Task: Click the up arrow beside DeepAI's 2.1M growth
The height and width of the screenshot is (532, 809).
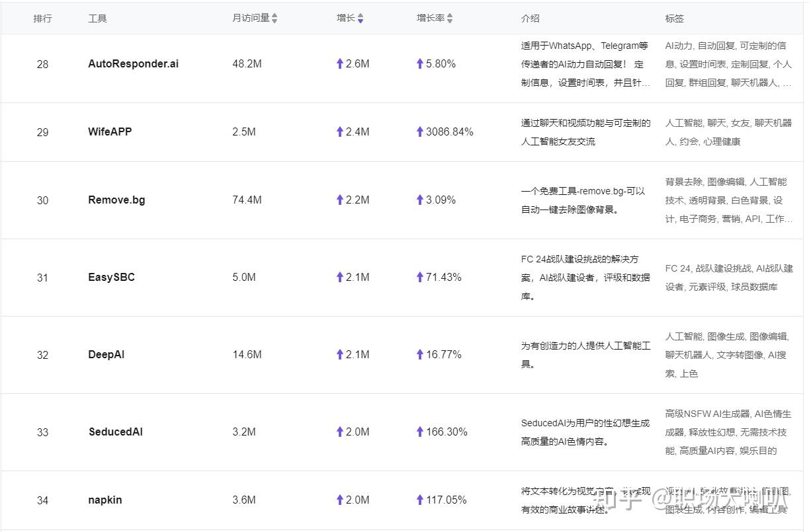Action: coord(339,354)
